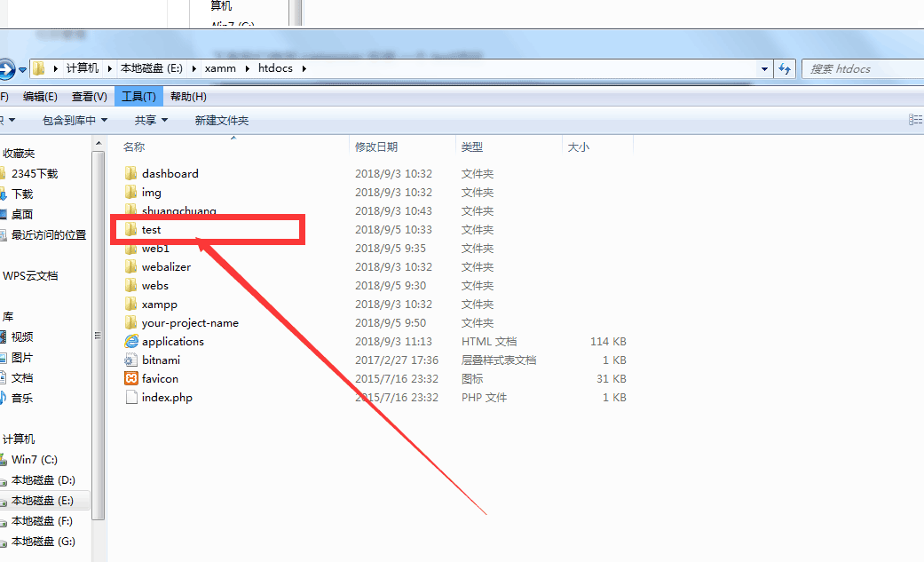This screenshot has height=562, width=924.
Task: Click the 新建文件夹 button
Action: click(222, 120)
